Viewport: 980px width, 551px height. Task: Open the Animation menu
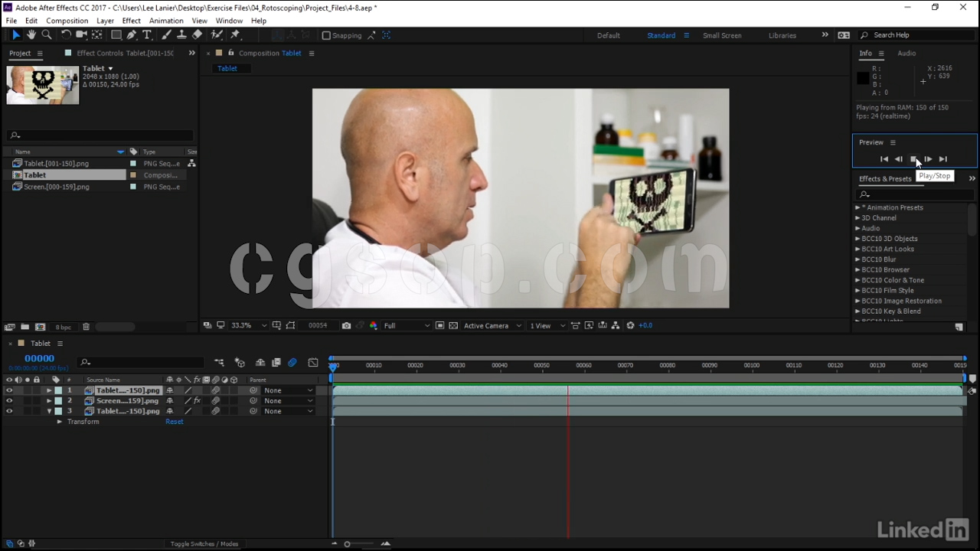tap(166, 21)
